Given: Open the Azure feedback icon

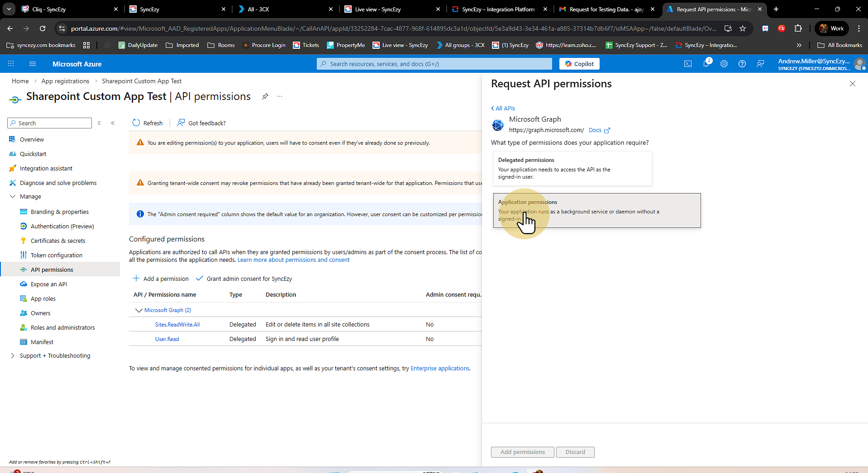Looking at the screenshot, I should click(x=760, y=64).
